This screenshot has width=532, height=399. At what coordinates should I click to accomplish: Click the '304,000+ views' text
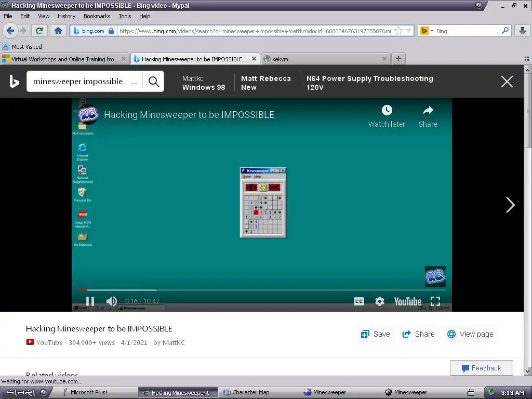[x=91, y=343]
